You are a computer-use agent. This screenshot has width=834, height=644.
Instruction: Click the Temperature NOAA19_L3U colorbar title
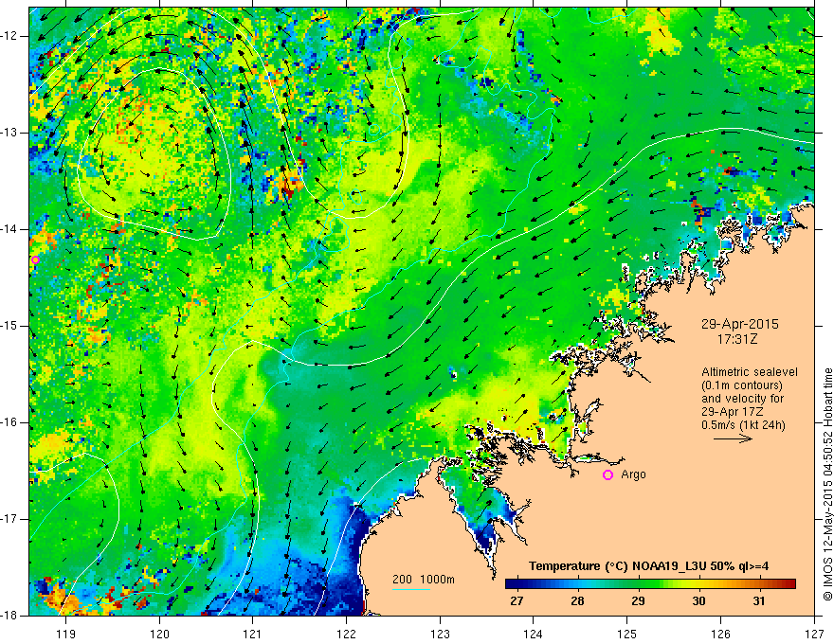tap(648, 566)
